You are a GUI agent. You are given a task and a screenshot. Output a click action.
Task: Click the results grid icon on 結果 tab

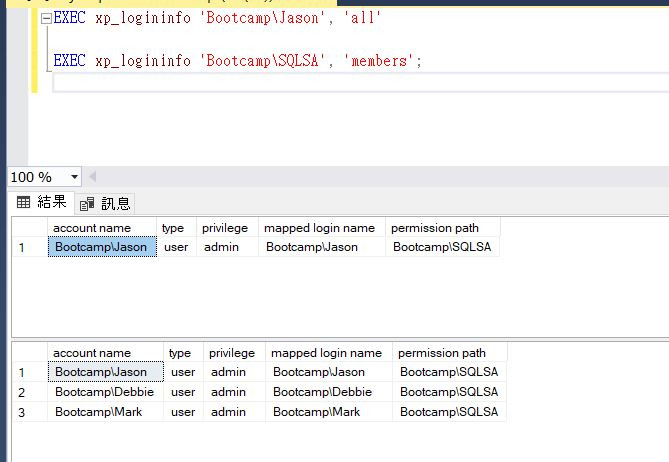pos(23,202)
